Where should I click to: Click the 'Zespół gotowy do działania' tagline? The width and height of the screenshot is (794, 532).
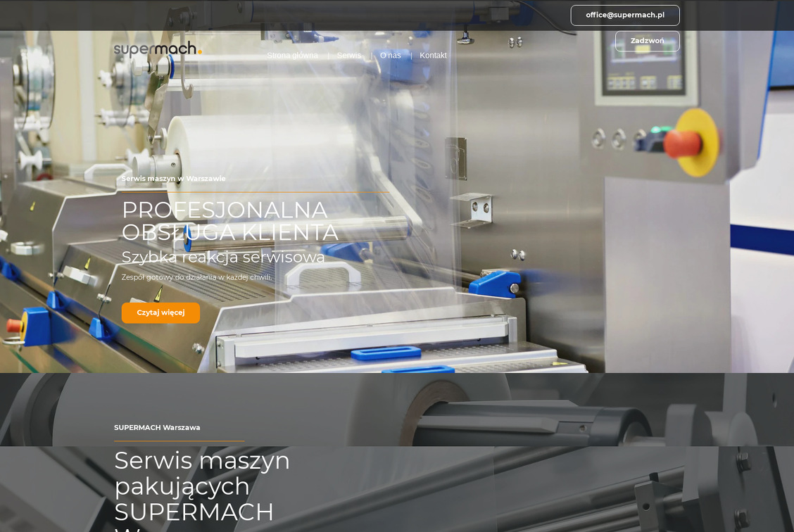click(x=196, y=277)
